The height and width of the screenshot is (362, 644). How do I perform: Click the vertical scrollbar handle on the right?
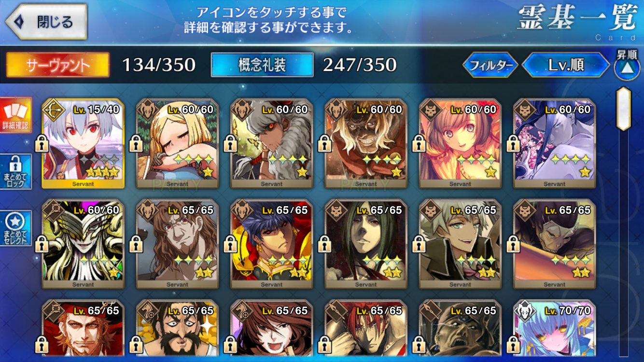click(623, 109)
